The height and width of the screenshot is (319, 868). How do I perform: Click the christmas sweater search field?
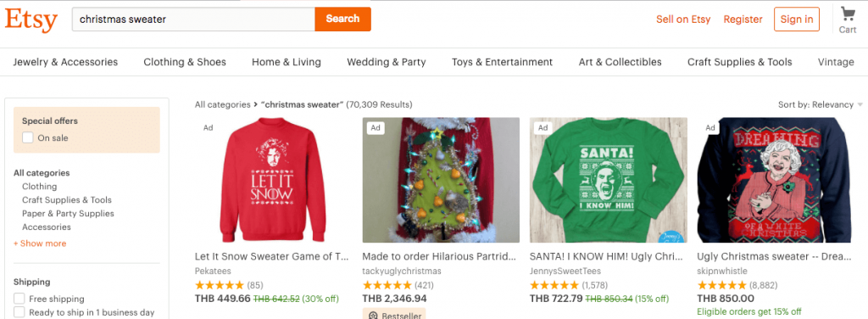(x=194, y=19)
